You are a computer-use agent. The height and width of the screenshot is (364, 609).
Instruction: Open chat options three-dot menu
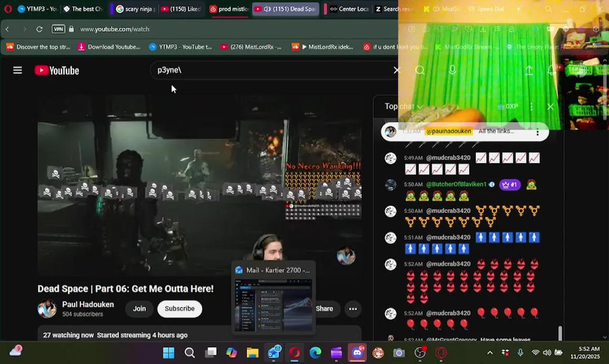pos(531,107)
